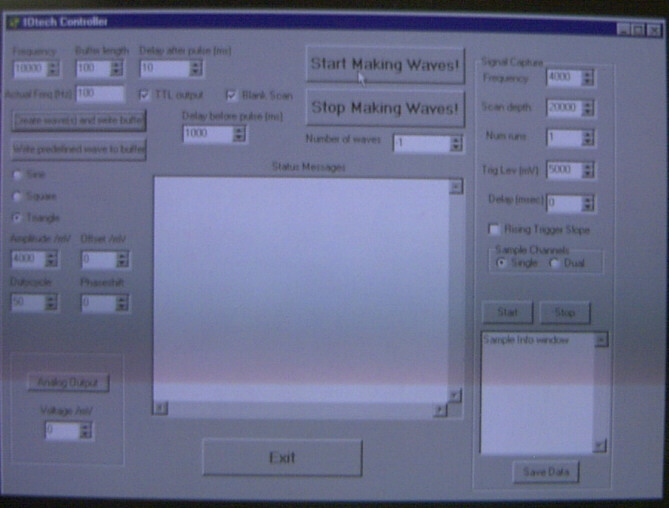669x508 pixels.
Task: Adjust Scan depth spinner arrows
Action: click(x=588, y=108)
